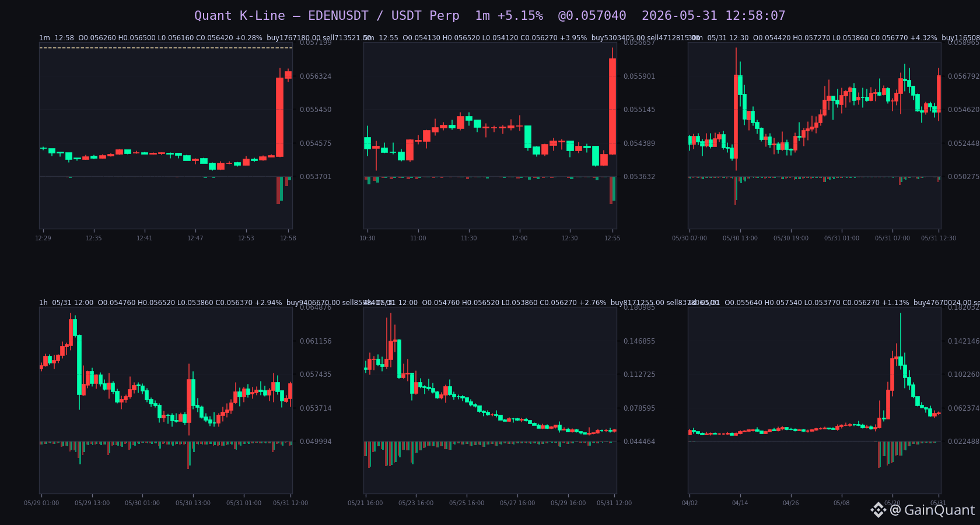Select the "04/14" date axis label
This screenshot has height=525, width=980.
(740, 503)
